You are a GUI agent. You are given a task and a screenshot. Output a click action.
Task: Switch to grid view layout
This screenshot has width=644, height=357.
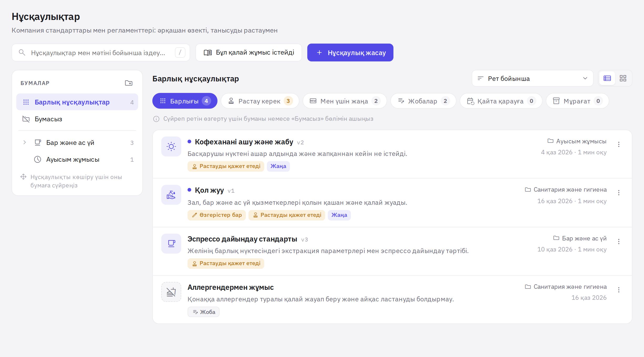point(623,78)
